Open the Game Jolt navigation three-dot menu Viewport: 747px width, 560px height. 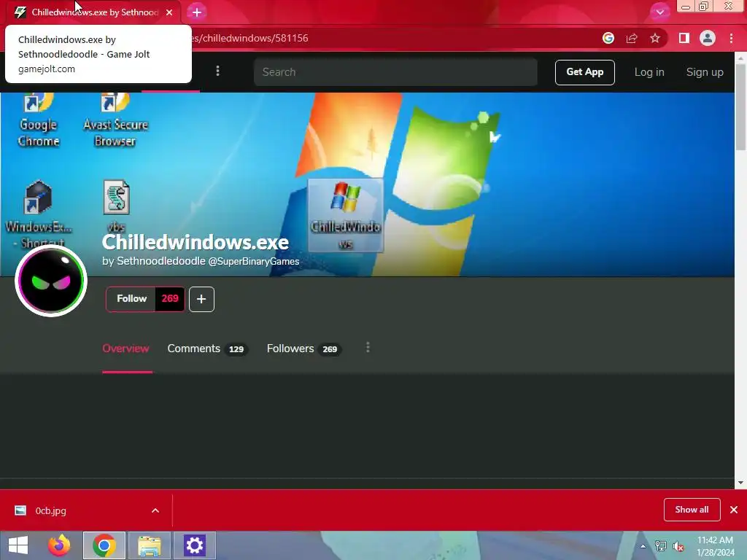coord(217,71)
